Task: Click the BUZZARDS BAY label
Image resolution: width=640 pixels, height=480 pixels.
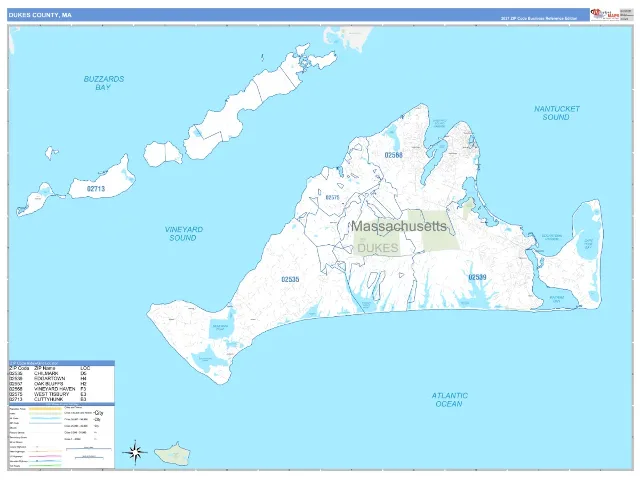Action: pyautogui.click(x=104, y=83)
